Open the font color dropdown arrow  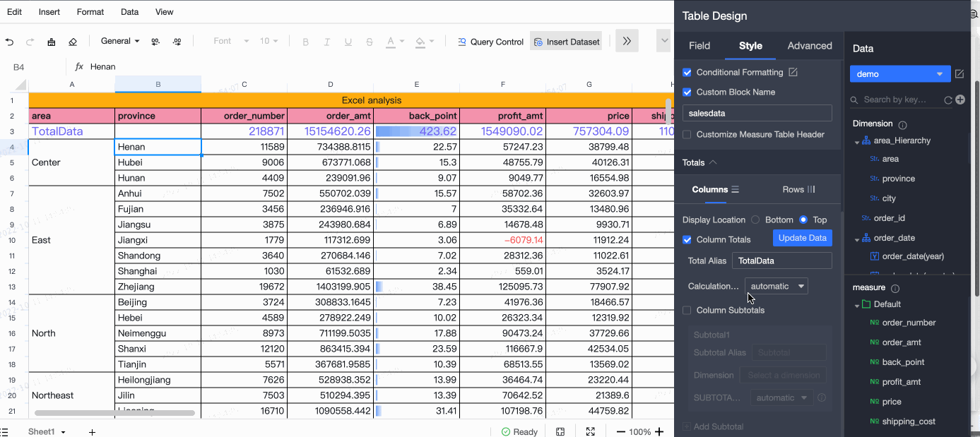click(x=402, y=42)
